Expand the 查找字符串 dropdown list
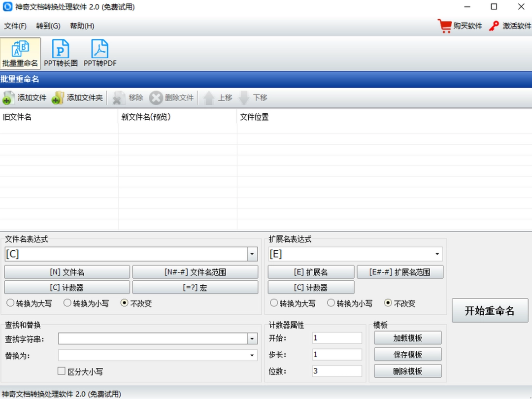Image resolution: width=532 pixels, height=399 pixels. pos(252,338)
